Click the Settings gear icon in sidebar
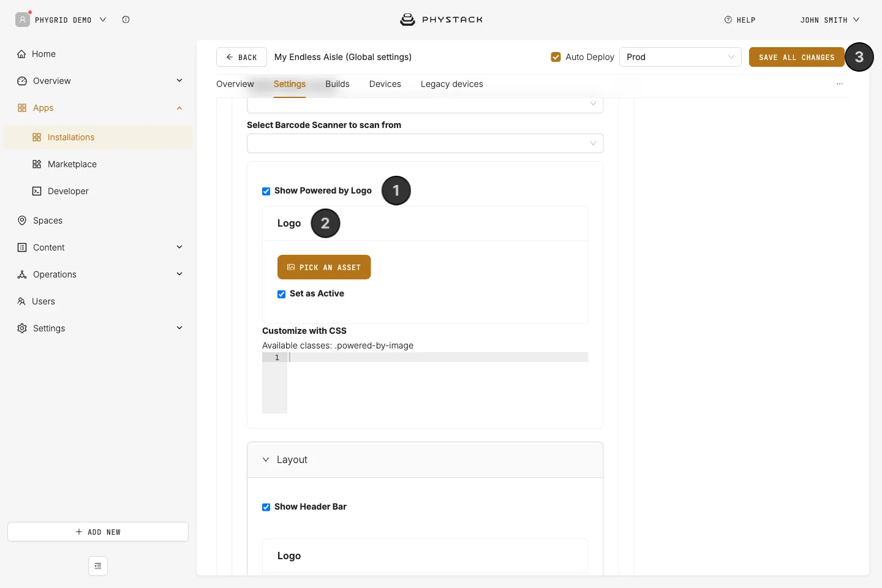The height and width of the screenshot is (588, 882). click(x=22, y=328)
